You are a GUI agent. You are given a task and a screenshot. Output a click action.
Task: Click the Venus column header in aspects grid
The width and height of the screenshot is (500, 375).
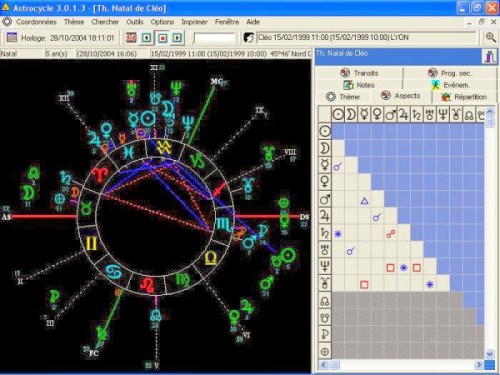coord(377,115)
